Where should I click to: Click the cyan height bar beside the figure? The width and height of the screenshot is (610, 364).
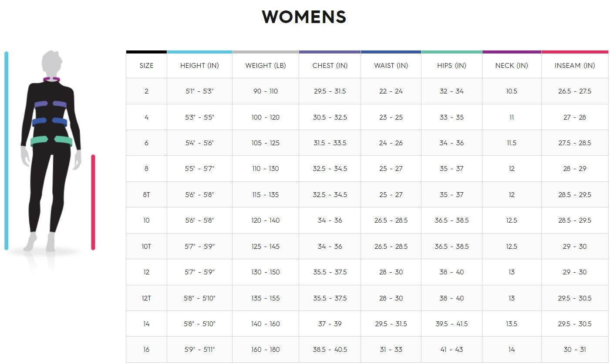tap(6, 150)
